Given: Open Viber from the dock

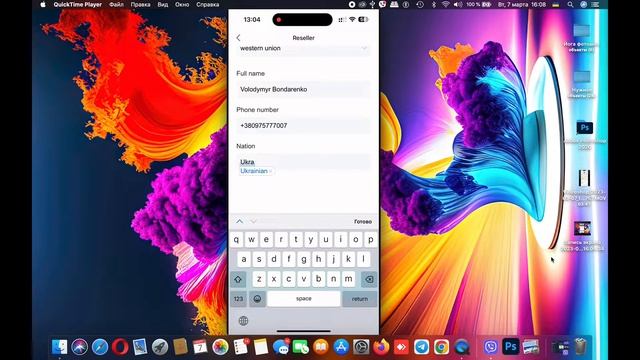Looking at the screenshot, I should (490, 347).
